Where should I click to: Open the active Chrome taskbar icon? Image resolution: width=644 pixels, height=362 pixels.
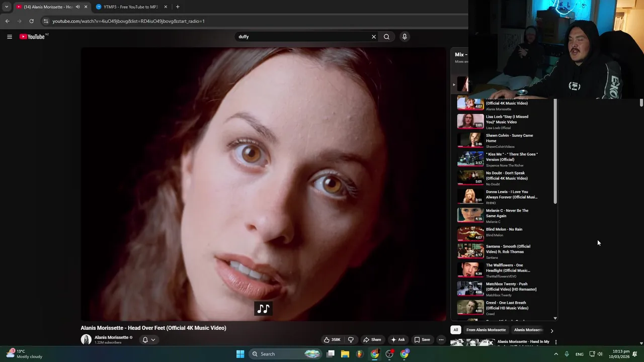(375, 354)
